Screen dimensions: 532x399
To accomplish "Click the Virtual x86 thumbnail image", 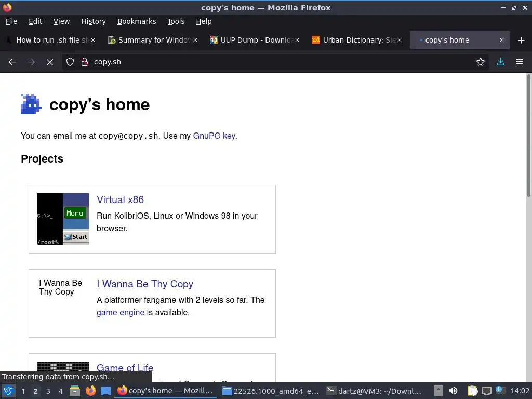I will click(63, 219).
